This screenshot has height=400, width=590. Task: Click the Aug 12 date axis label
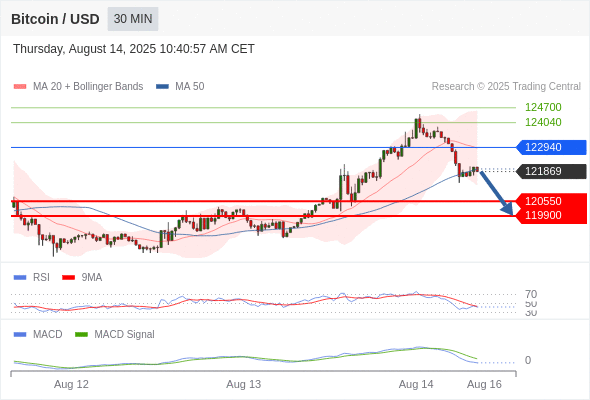pos(71,384)
